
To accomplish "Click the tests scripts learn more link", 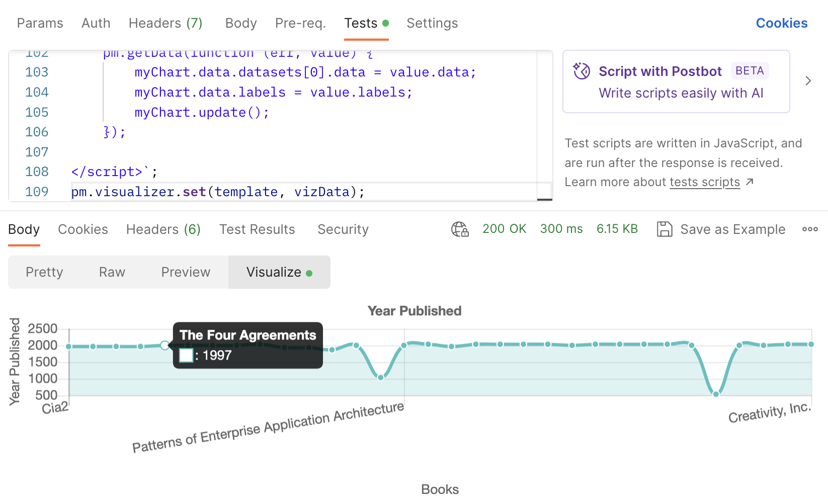I will 704,182.
